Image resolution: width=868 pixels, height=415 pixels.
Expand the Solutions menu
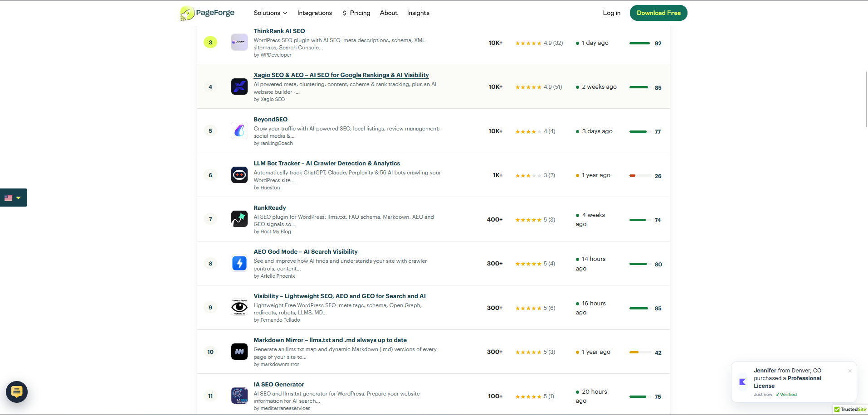pyautogui.click(x=270, y=13)
